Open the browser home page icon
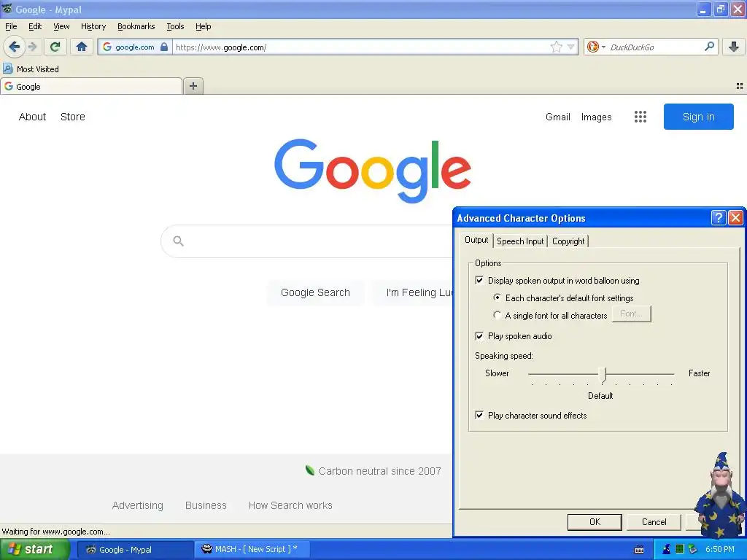The height and width of the screenshot is (560, 747). [x=82, y=47]
